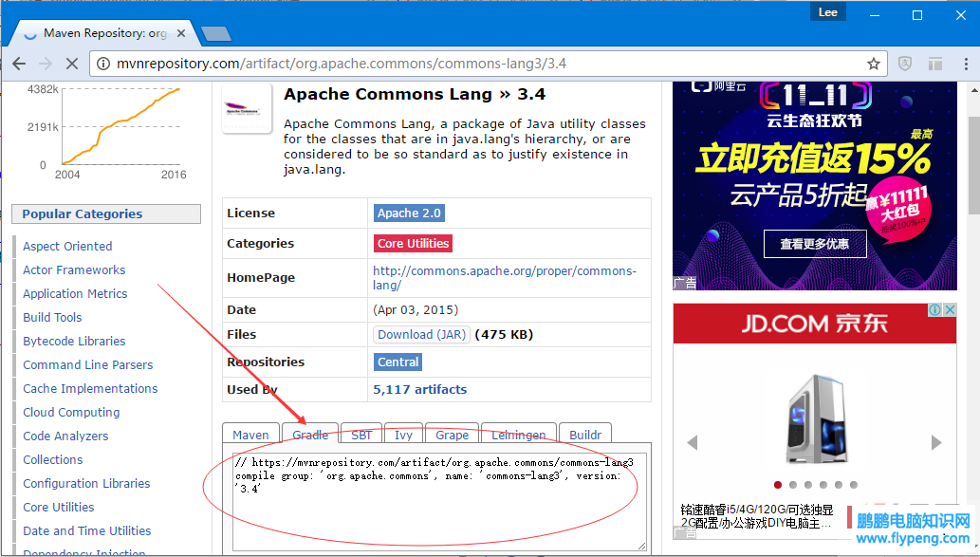Close the JD.COM ad
Screen dimensions: 980x557
[950, 309]
